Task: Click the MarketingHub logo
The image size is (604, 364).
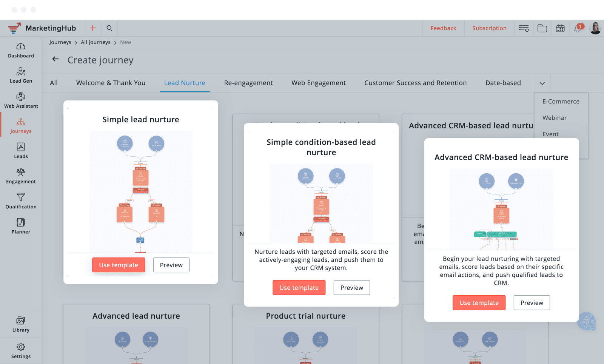Action: [42, 28]
